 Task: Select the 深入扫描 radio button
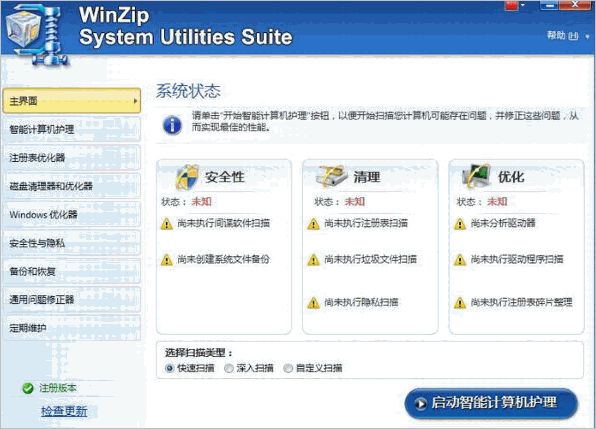229,368
